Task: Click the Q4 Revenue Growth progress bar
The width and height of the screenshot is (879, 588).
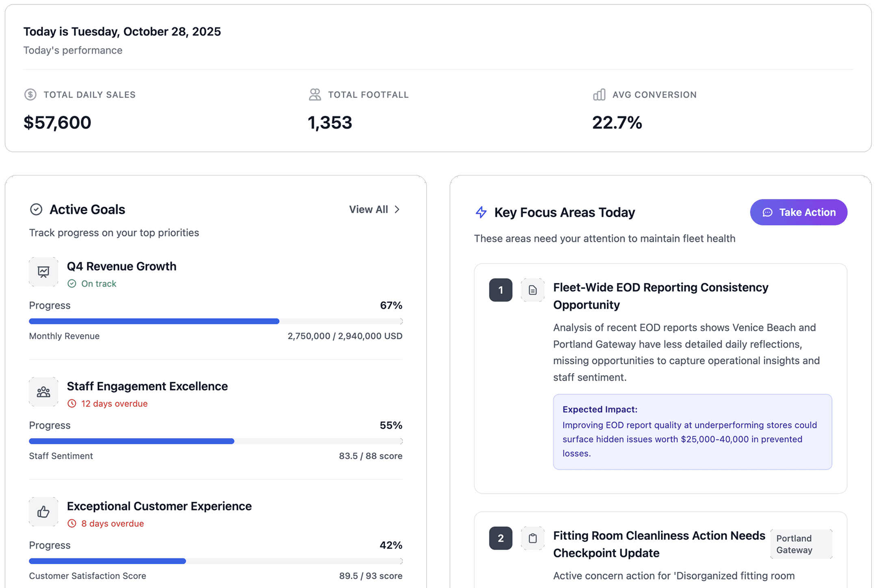Action: tap(216, 321)
